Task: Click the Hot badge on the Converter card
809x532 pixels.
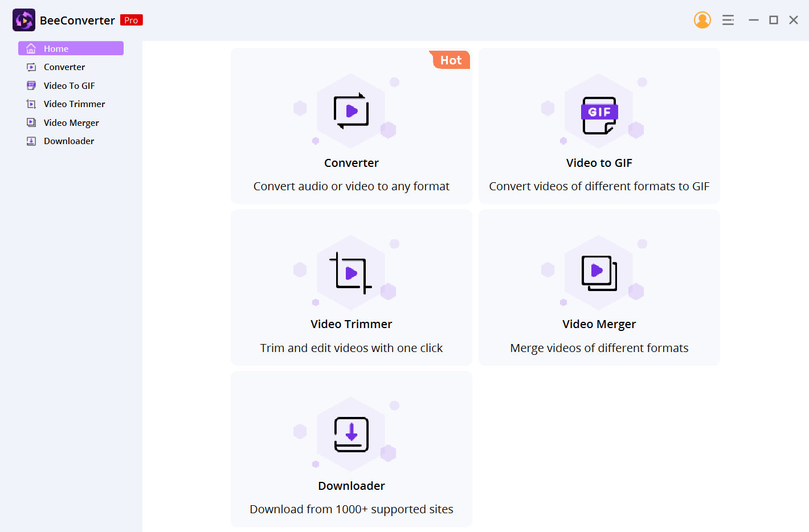Action: point(450,60)
